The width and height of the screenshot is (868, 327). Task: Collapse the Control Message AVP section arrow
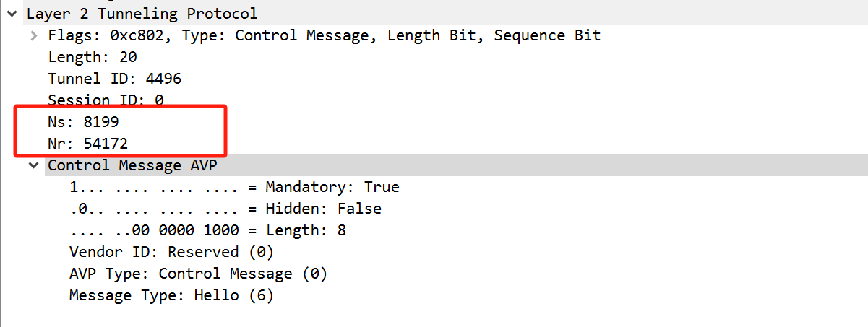33,165
